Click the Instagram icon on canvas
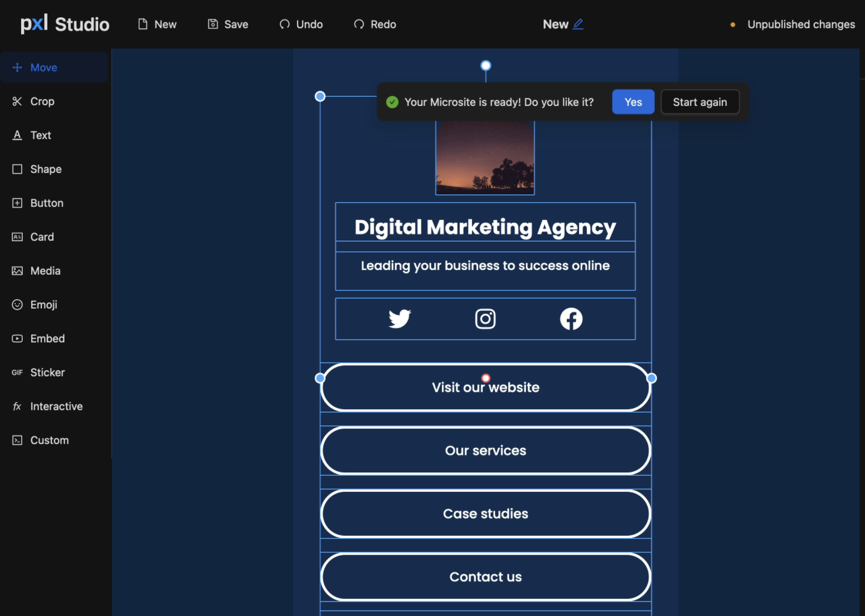The height and width of the screenshot is (616, 865). [x=485, y=319]
